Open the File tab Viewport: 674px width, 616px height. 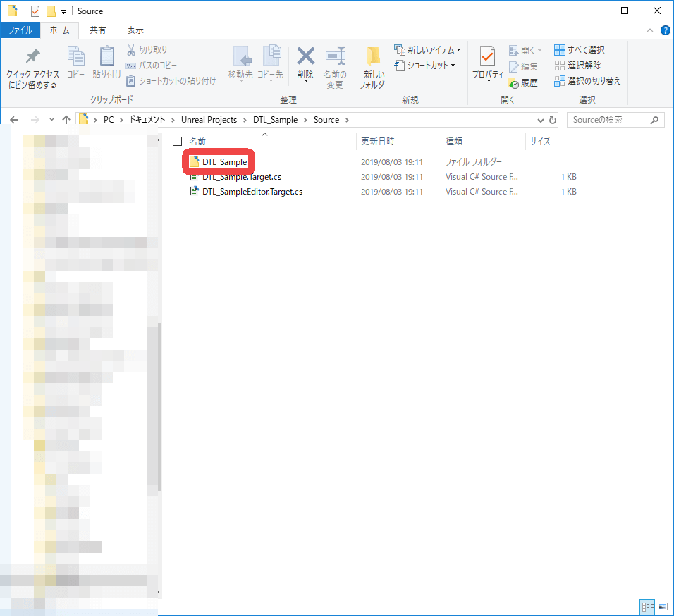(x=20, y=30)
